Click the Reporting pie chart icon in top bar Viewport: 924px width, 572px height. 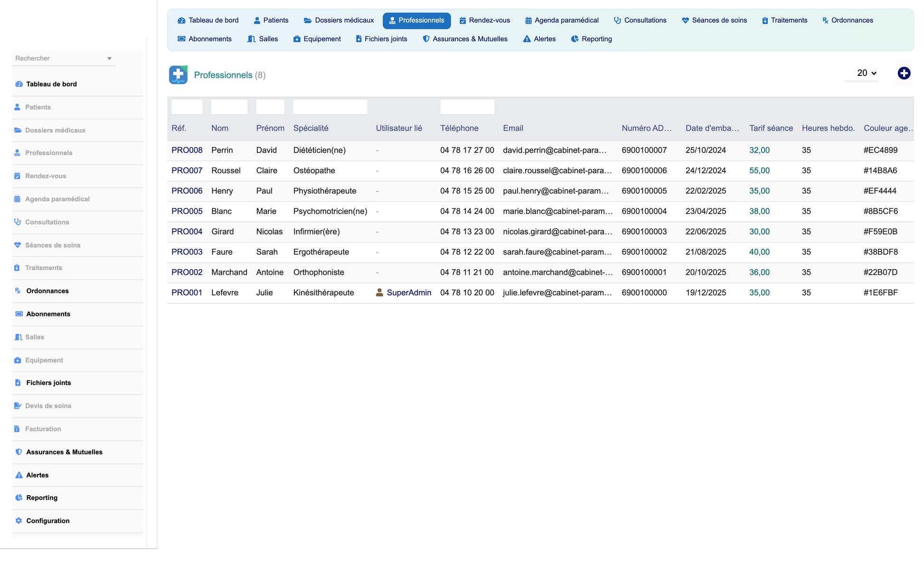tap(575, 39)
